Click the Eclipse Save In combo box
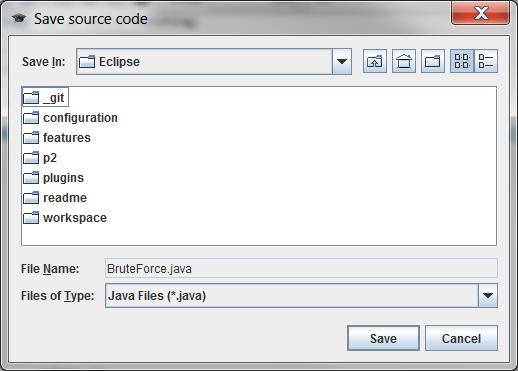518x371 pixels. (x=214, y=62)
